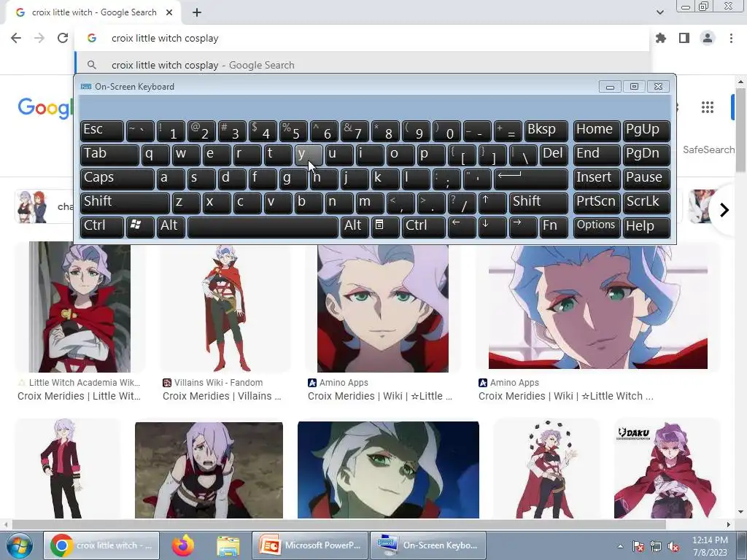
Task: Toggle the right Shift key
Action: [x=539, y=203]
